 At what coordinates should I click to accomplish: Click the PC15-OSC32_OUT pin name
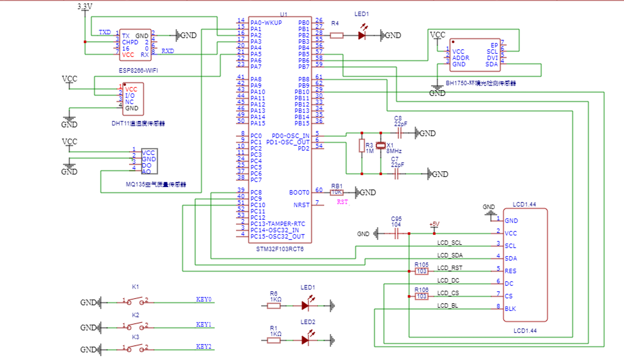[277, 236]
